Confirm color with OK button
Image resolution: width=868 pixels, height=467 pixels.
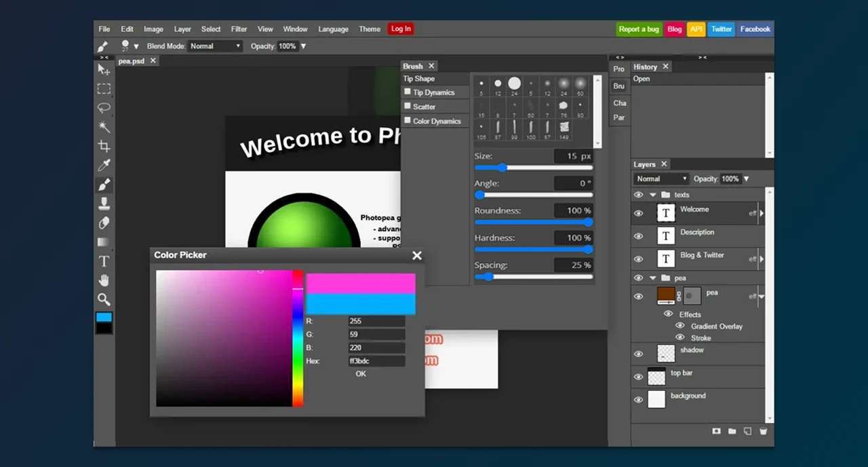coord(361,374)
